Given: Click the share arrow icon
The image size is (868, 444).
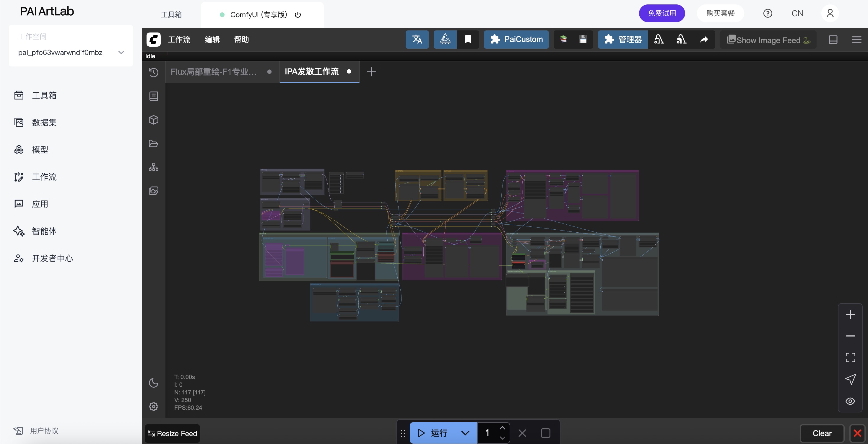Looking at the screenshot, I should pyautogui.click(x=704, y=39).
